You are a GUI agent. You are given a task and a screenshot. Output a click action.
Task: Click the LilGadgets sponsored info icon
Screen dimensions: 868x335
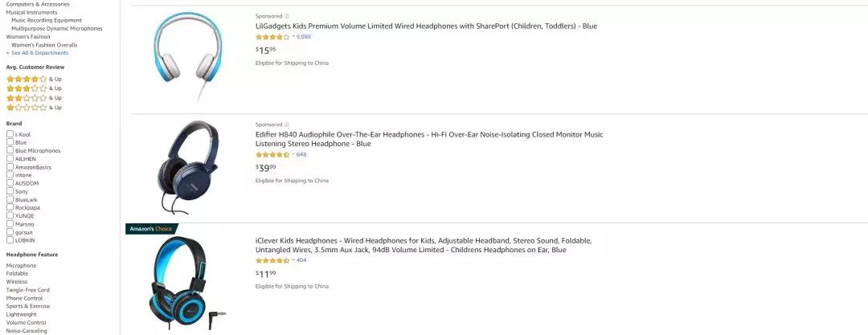(287, 15)
